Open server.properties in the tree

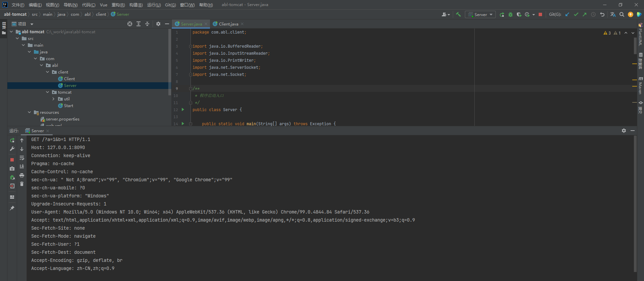point(62,119)
